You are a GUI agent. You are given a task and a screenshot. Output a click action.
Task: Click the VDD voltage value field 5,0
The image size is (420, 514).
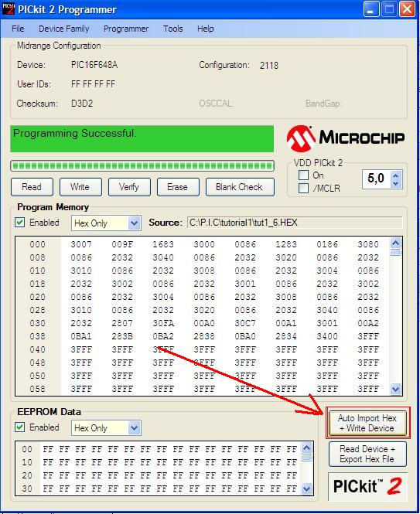pyautogui.click(x=377, y=179)
